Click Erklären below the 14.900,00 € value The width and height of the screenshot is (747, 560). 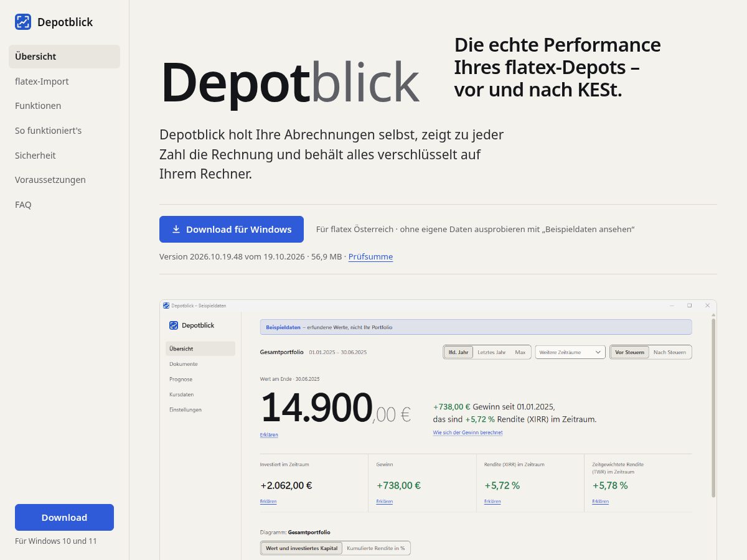(x=269, y=435)
